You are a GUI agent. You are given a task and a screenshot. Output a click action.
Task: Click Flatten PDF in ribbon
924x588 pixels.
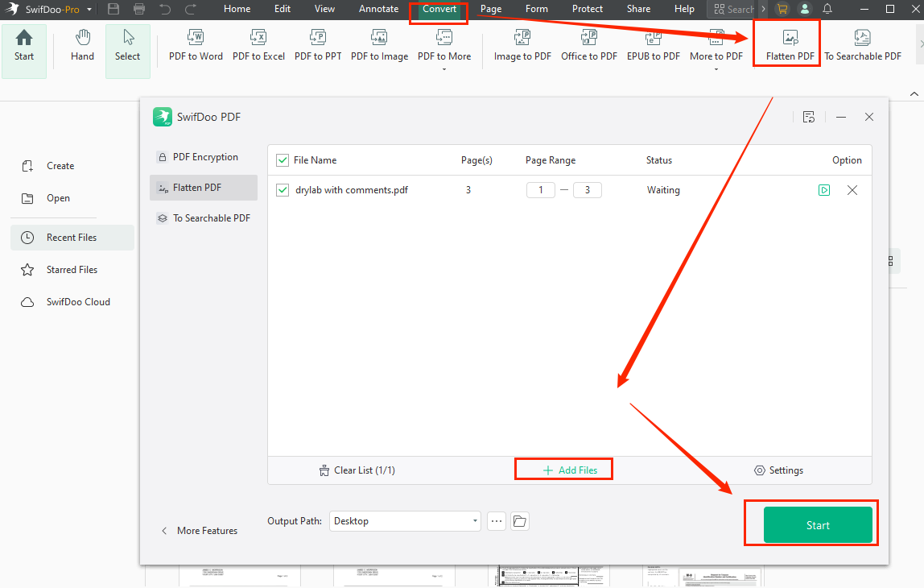[790, 46]
